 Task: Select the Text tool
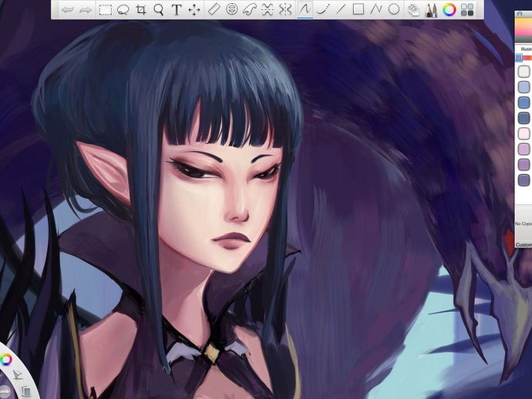click(177, 10)
